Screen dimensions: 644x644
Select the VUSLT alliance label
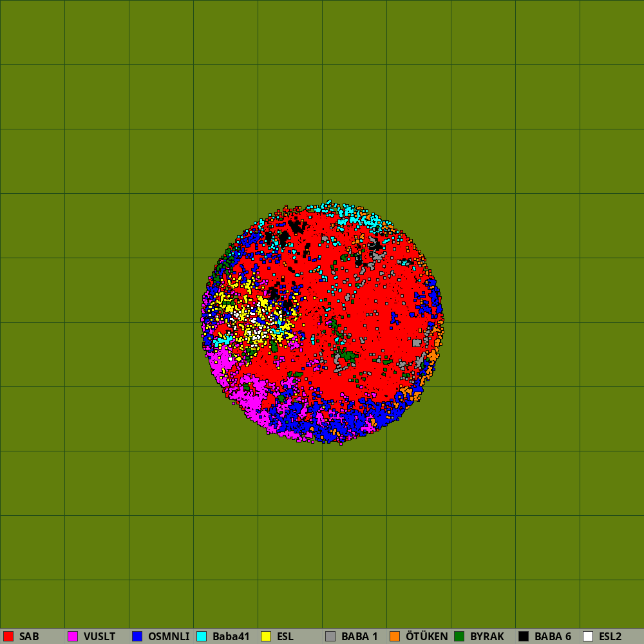tap(99, 637)
